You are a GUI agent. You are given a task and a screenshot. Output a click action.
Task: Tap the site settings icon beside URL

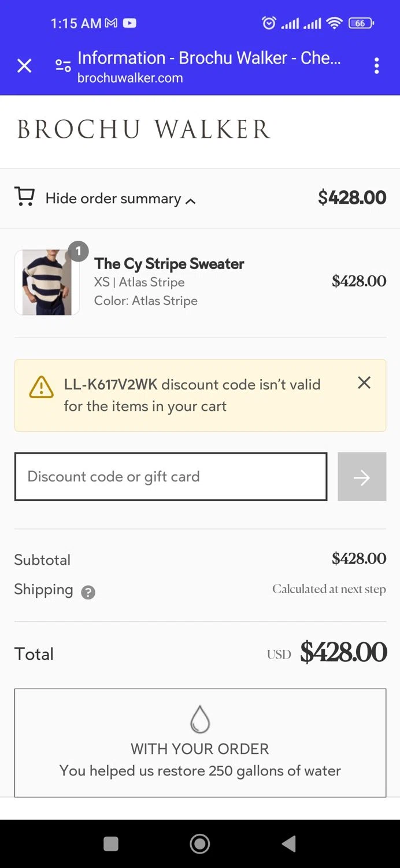click(63, 66)
